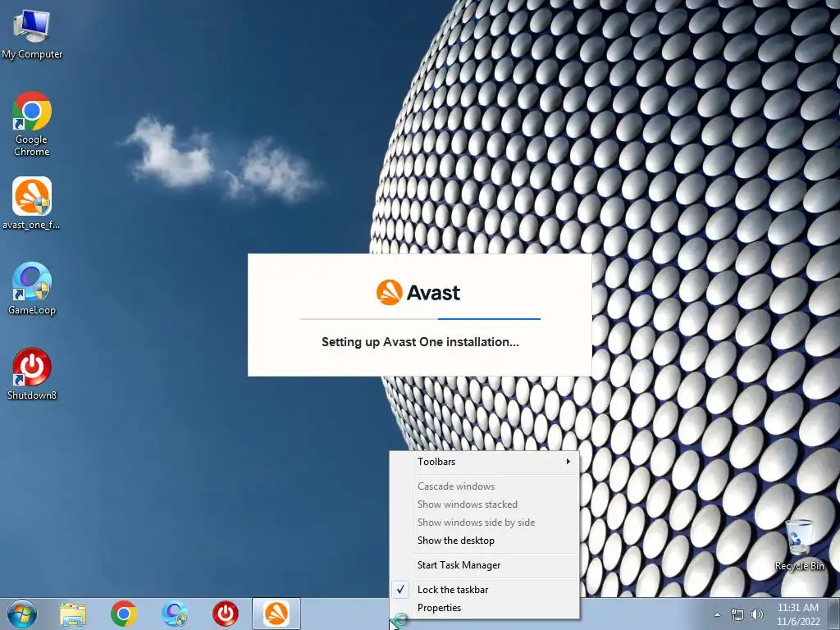This screenshot has width=840, height=630.
Task: Open taskbar Properties from context menu
Action: coord(485,608)
